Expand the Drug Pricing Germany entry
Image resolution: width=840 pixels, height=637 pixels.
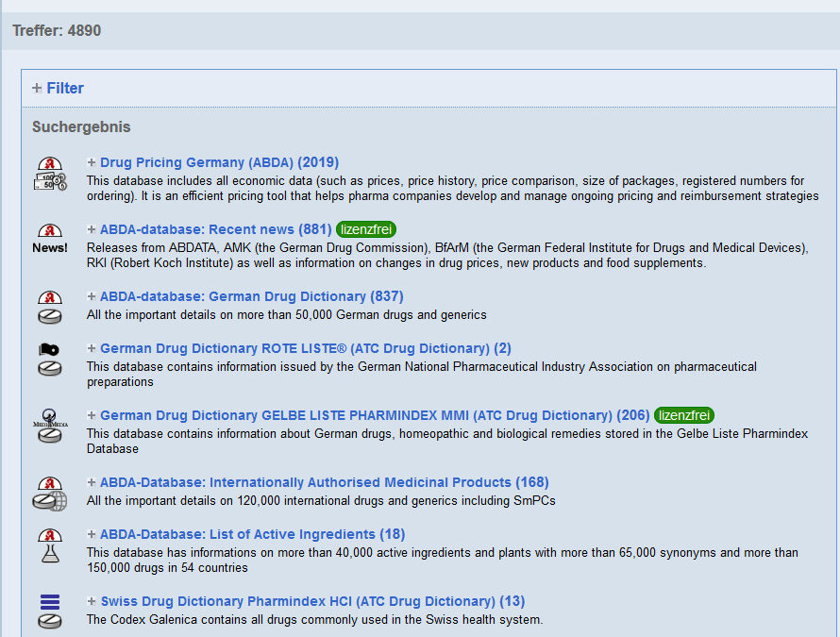92,162
